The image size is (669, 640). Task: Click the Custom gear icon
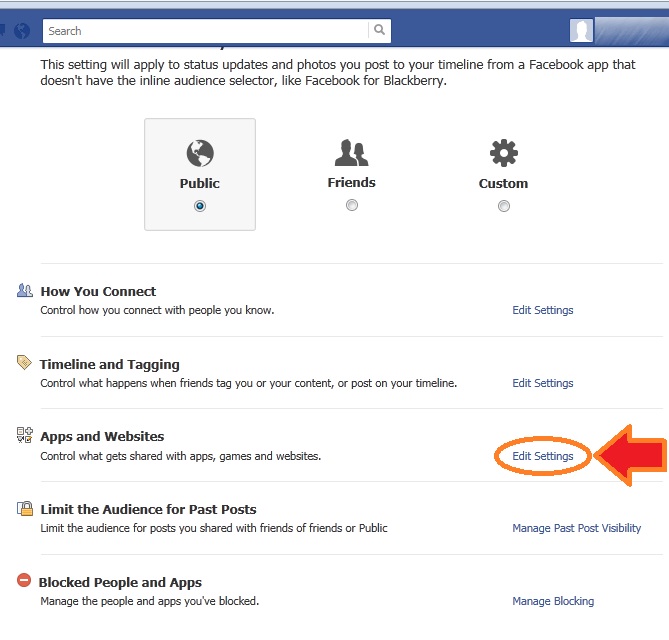point(503,153)
